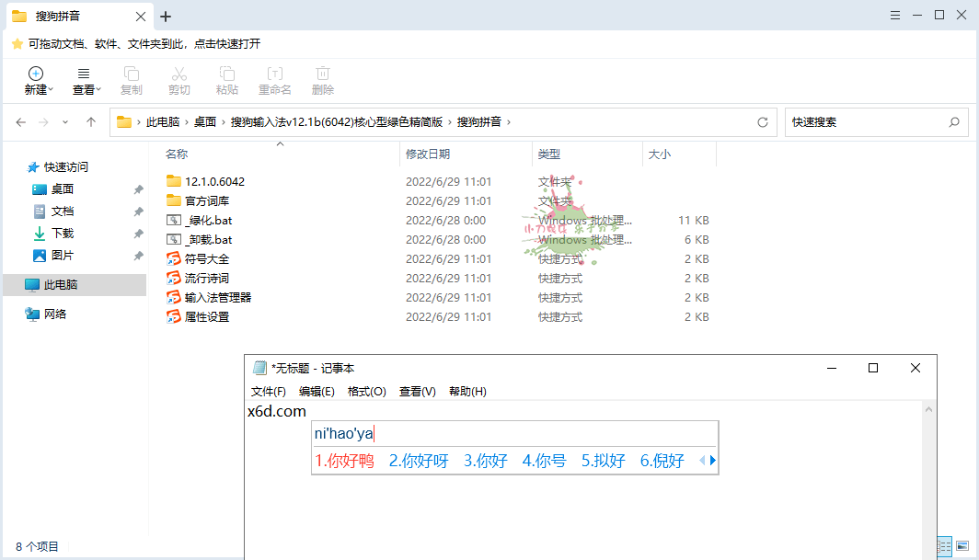Choose candidate 你好鸭 in the IME bar

[x=345, y=460]
